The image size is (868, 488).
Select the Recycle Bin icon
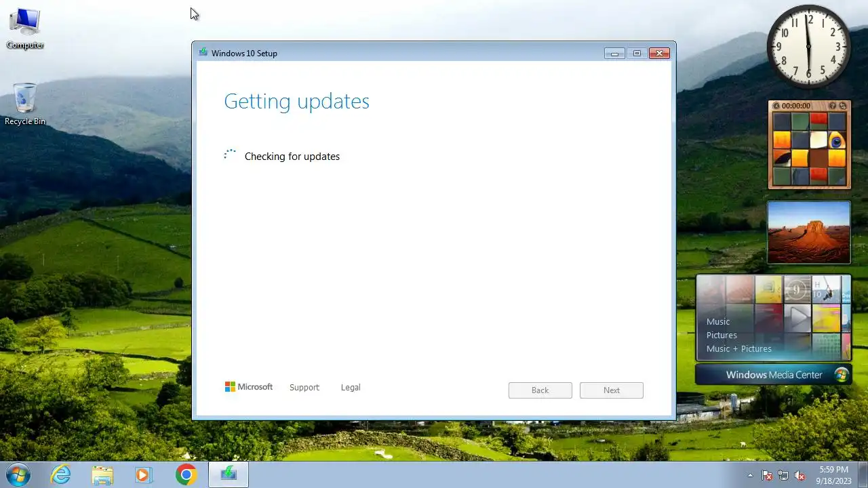tap(25, 104)
